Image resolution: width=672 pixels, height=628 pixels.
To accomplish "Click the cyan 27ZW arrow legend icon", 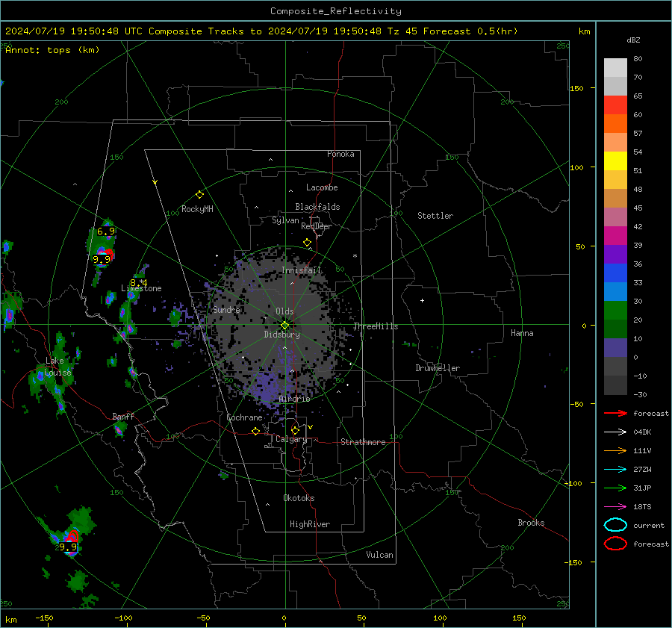I will (615, 470).
